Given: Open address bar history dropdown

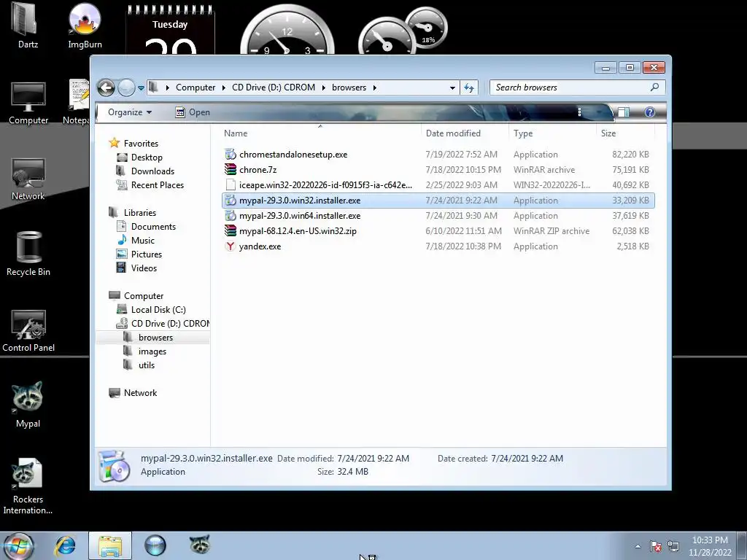Looking at the screenshot, I should click(452, 87).
